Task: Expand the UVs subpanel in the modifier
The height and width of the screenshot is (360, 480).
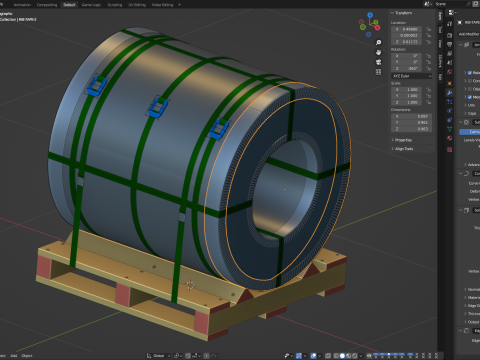Action: [470, 105]
